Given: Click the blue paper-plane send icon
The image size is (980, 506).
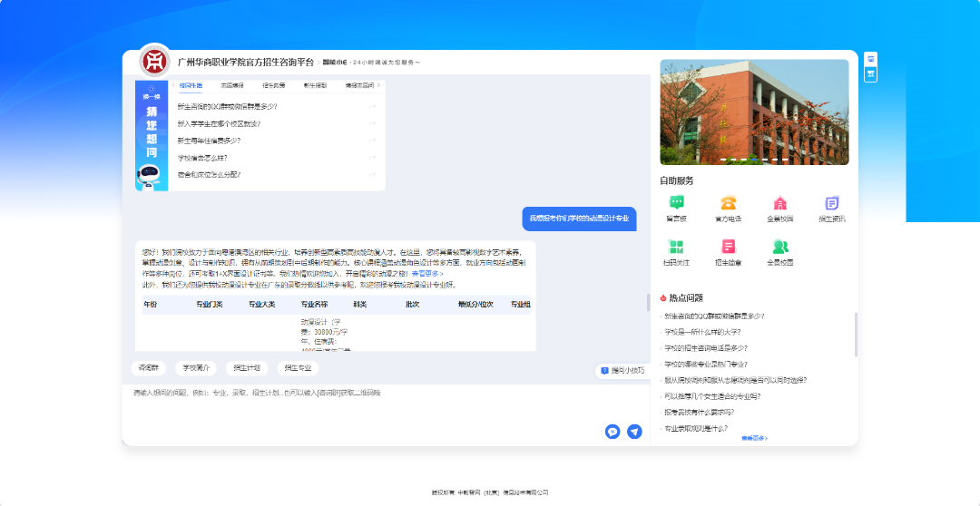Looking at the screenshot, I should tap(634, 432).
